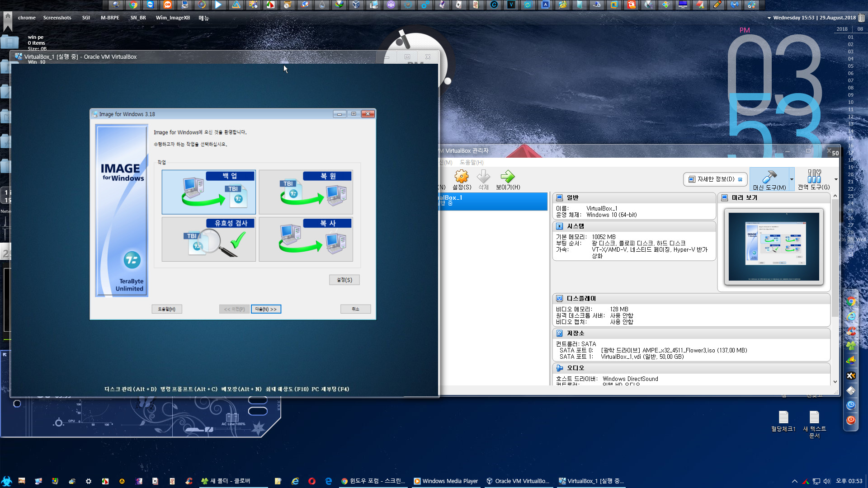This screenshot has width=868, height=488.
Task: Click the biohazard Start button on taskbar
Action: [6, 481]
